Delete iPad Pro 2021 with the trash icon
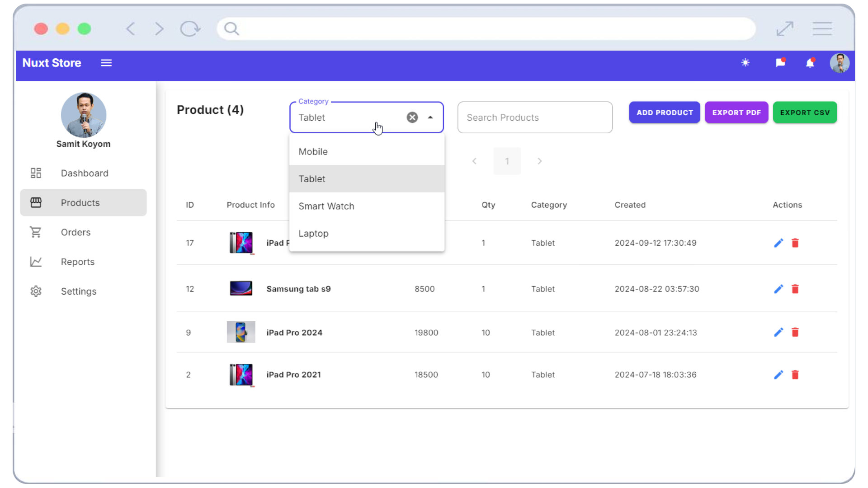The width and height of the screenshot is (868, 488). pyautogui.click(x=795, y=375)
